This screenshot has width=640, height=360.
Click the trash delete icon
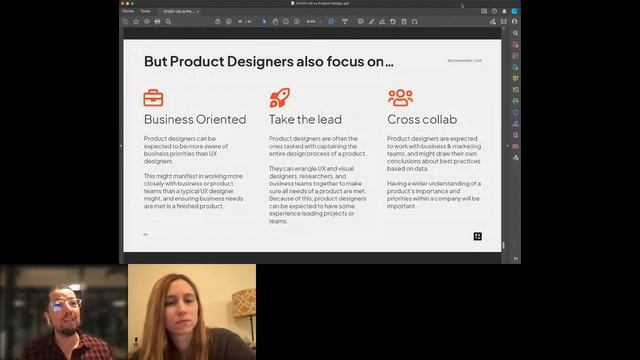[x=404, y=21]
